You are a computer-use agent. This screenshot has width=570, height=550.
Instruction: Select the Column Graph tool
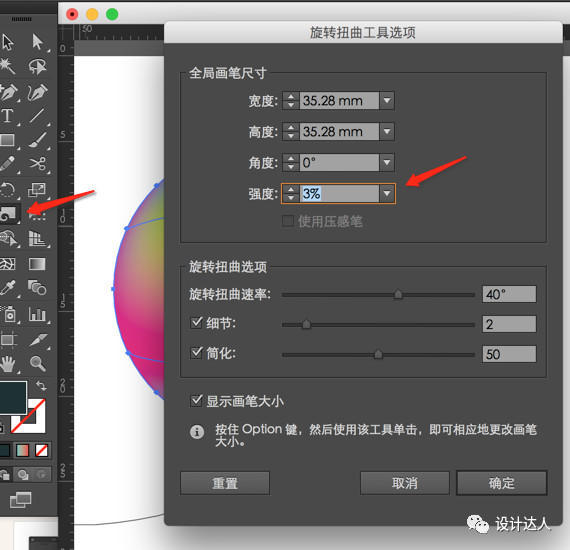pyautogui.click(x=37, y=314)
